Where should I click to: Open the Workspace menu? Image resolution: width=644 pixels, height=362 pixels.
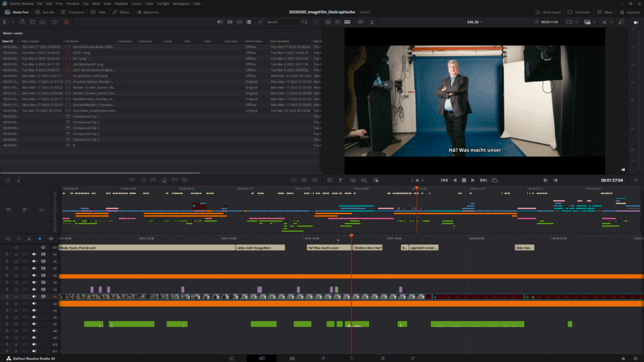pyautogui.click(x=181, y=4)
